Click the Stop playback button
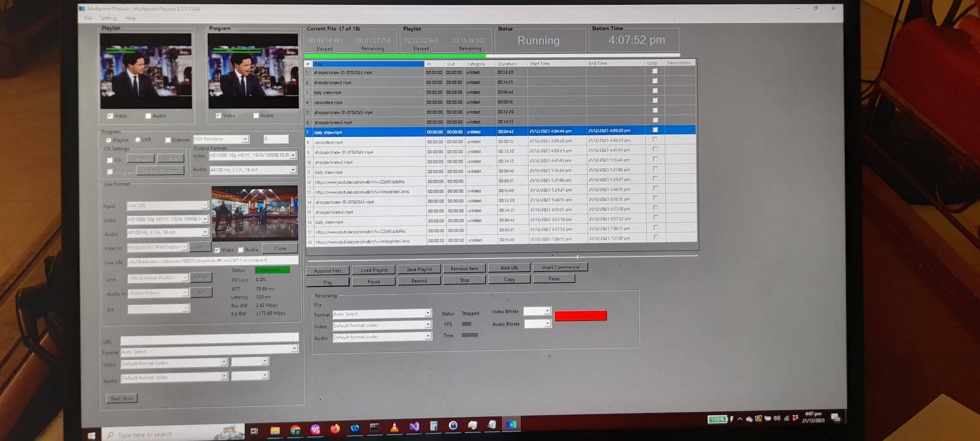 pyautogui.click(x=464, y=280)
